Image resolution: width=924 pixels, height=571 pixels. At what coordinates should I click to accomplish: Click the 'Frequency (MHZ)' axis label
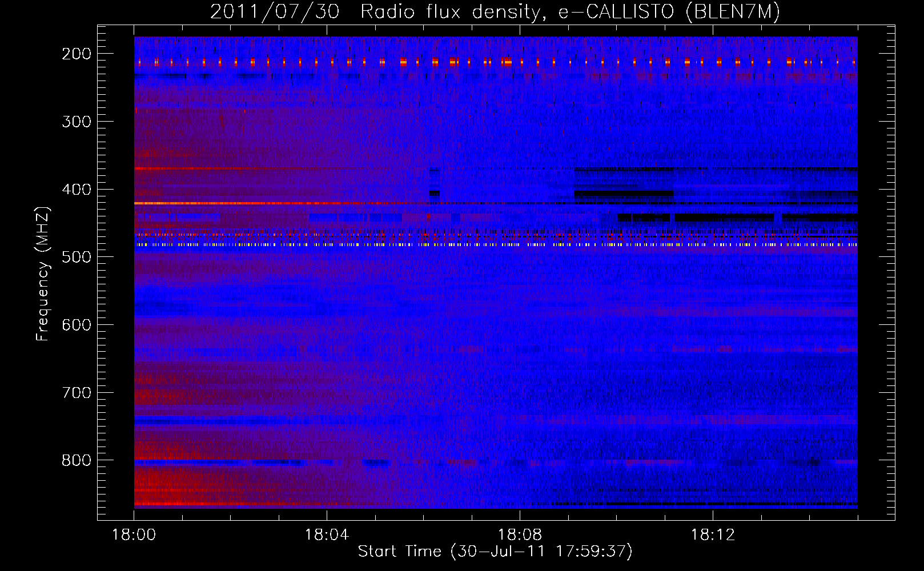[43, 274]
